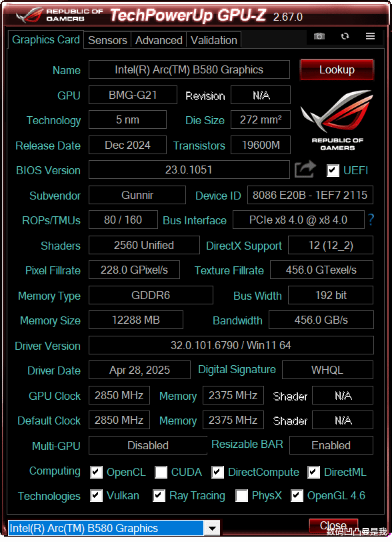Click the Shaders value 2560 Unified
The image size is (392, 542).
(x=144, y=245)
